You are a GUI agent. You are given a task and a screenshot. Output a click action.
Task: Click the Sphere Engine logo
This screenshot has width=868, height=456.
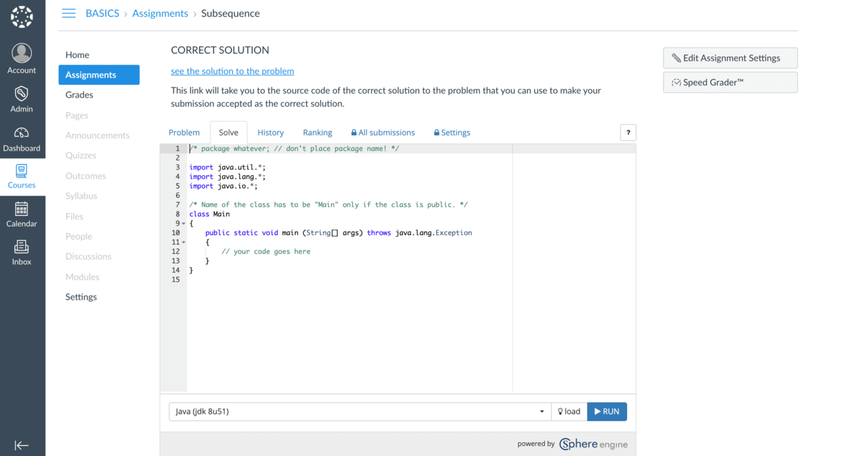593,444
